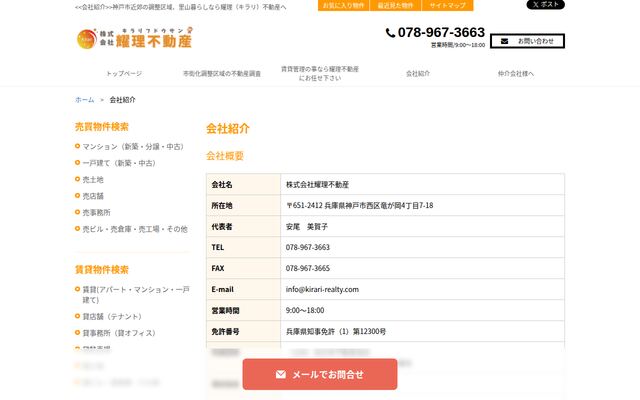Open 仲介会社様へ navigation item
This screenshot has height=400, width=640.
516,73
